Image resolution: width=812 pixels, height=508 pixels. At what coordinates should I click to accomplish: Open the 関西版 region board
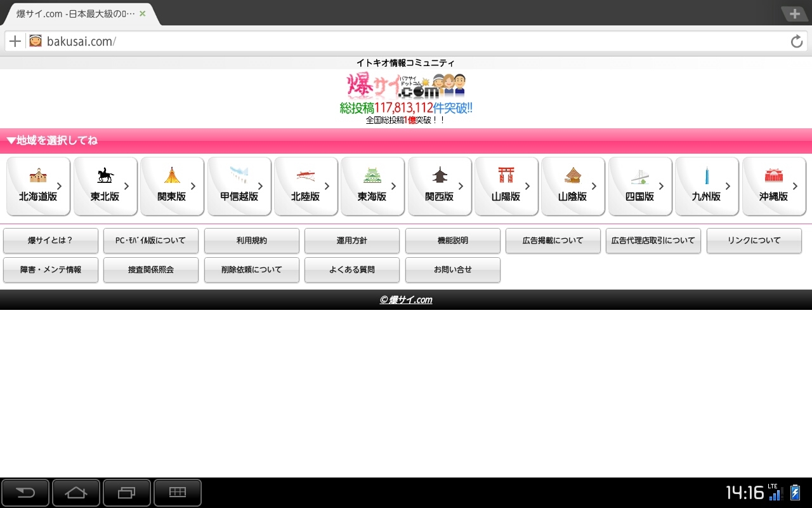440,186
